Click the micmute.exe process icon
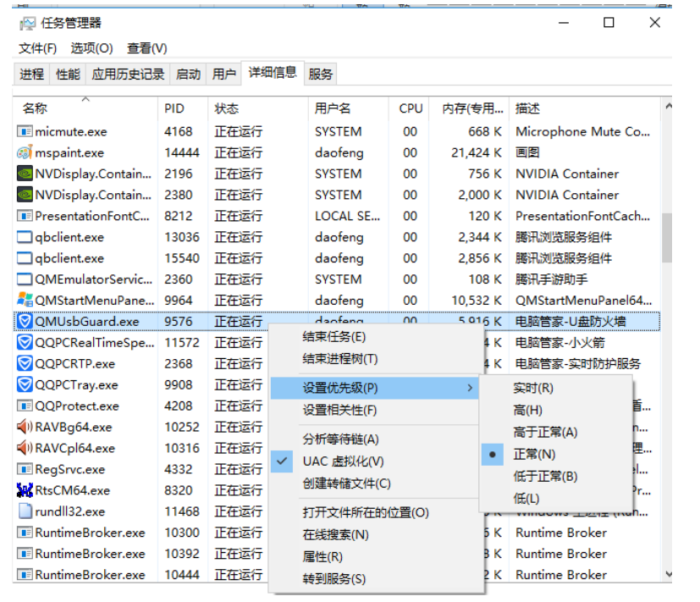The width and height of the screenshot is (700, 602). click(25, 131)
